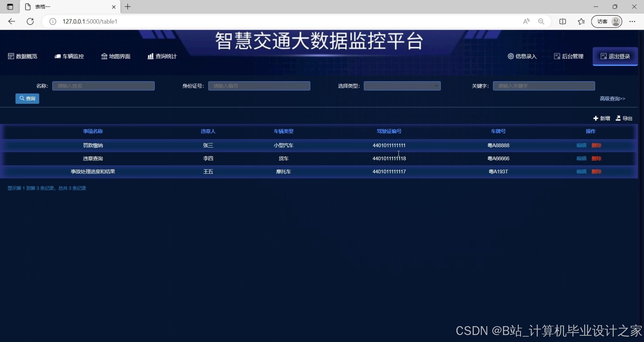Edit the 罚款缴纳 row
This screenshot has height=342, width=644.
click(x=581, y=145)
